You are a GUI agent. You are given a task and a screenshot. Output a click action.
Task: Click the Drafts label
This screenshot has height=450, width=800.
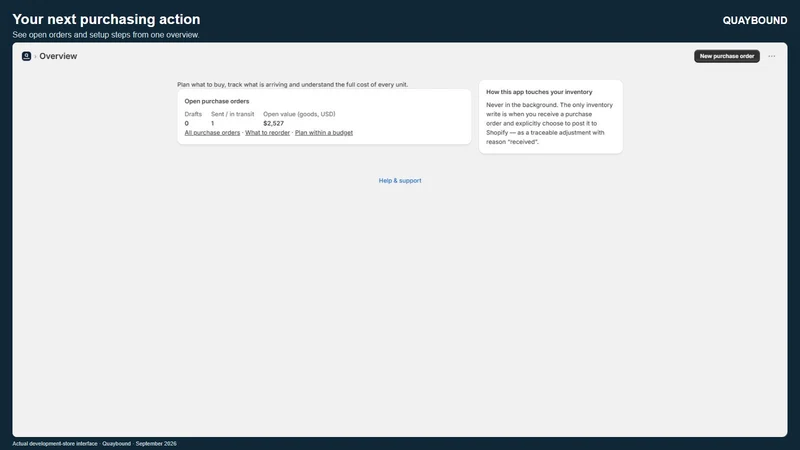193,114
